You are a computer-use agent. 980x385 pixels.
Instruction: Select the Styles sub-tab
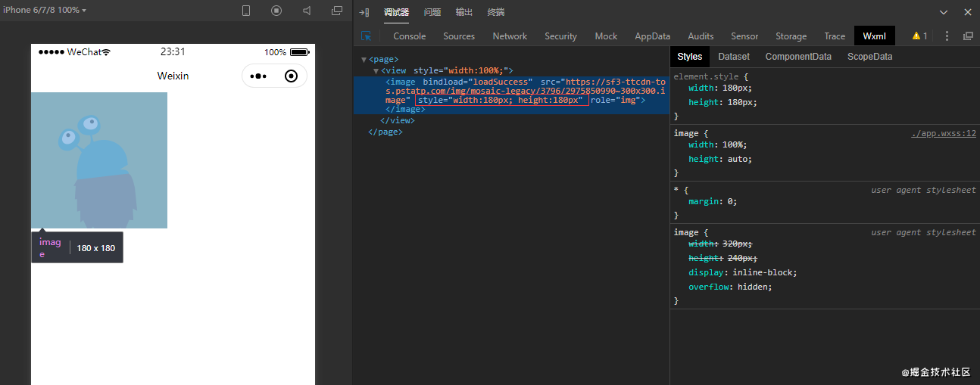coord(690,56)
